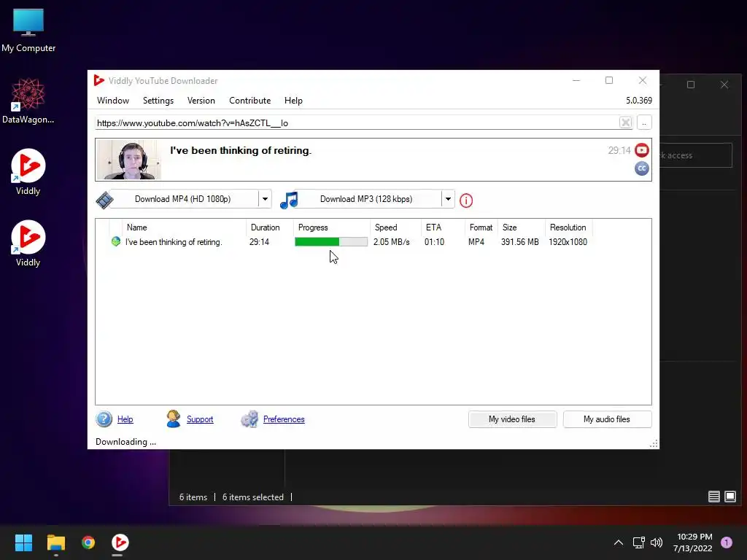This screenshot has height=560, width=747.
Task: Click the YouTube URL input field
Action: (356, 122)
